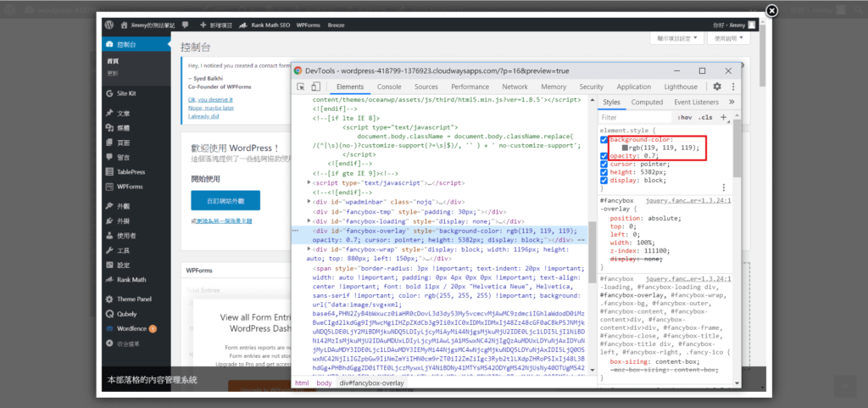Screen dimensions: 868x408
Task: Uncheck the display: block property checkbox
Action: [604, 181]
